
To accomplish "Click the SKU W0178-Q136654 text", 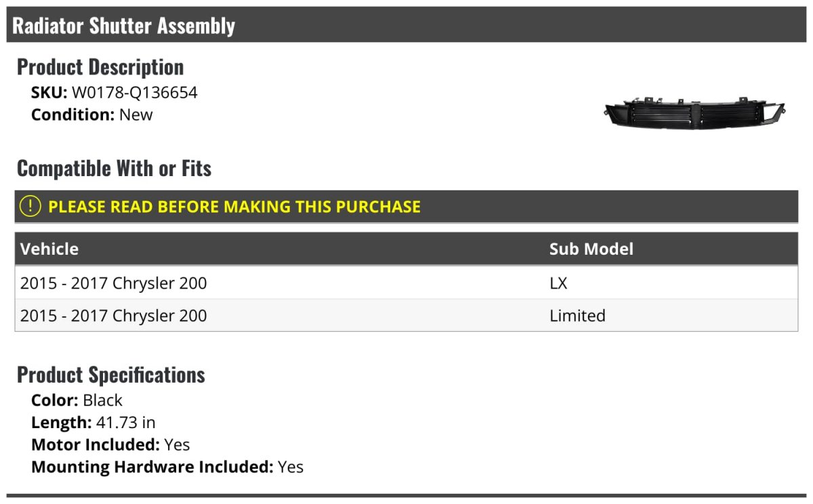I will tap(134, 93).
